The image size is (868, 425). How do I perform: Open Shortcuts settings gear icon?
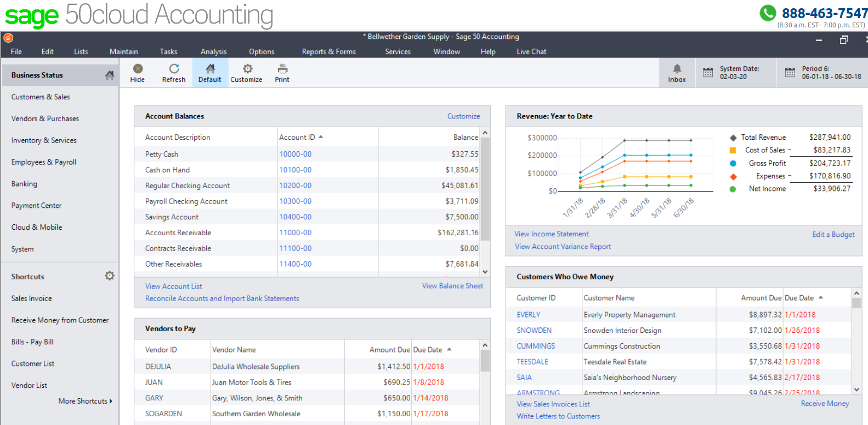110,276
